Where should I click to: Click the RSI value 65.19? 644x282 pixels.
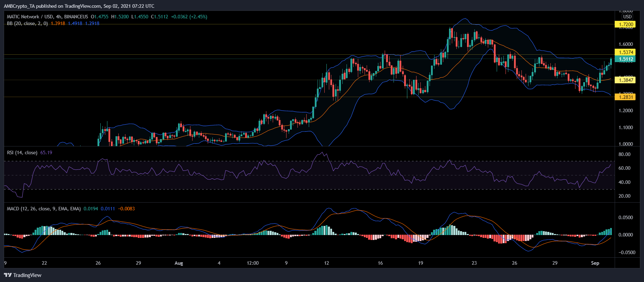(46, 152)
